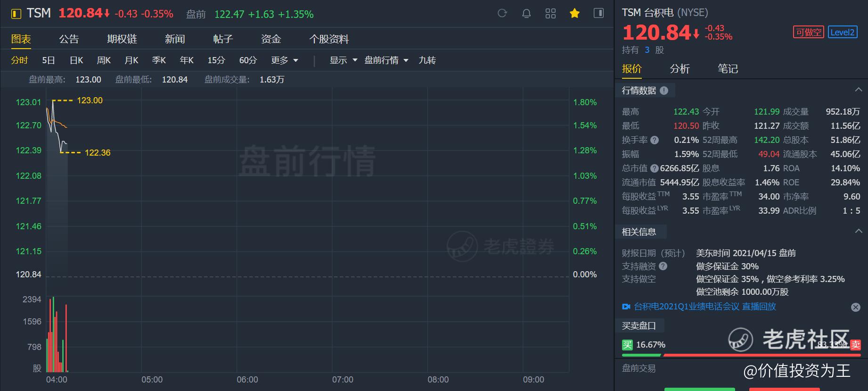Click the red 卖 badge
This screenshot has height=391, width=868.
[856, 345]
